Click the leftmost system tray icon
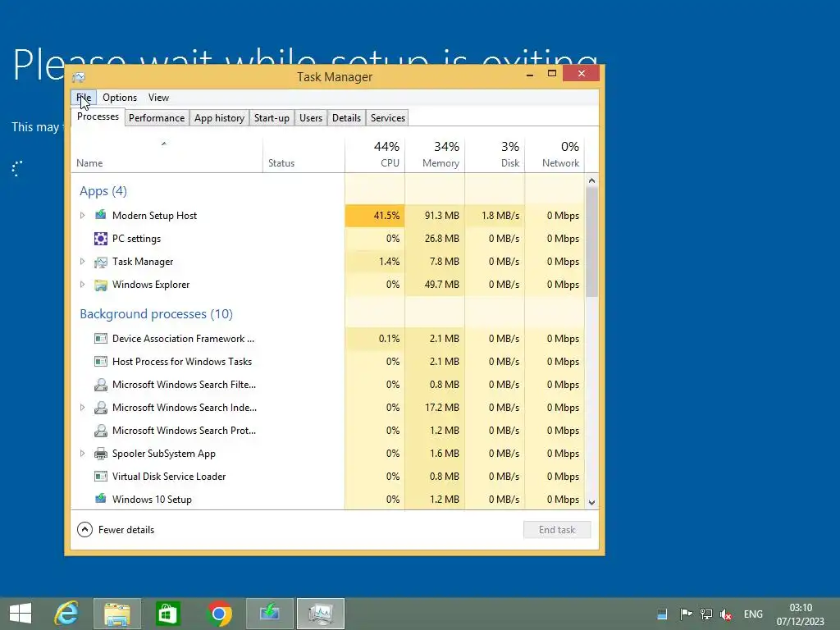 click(x=662, y=614)
